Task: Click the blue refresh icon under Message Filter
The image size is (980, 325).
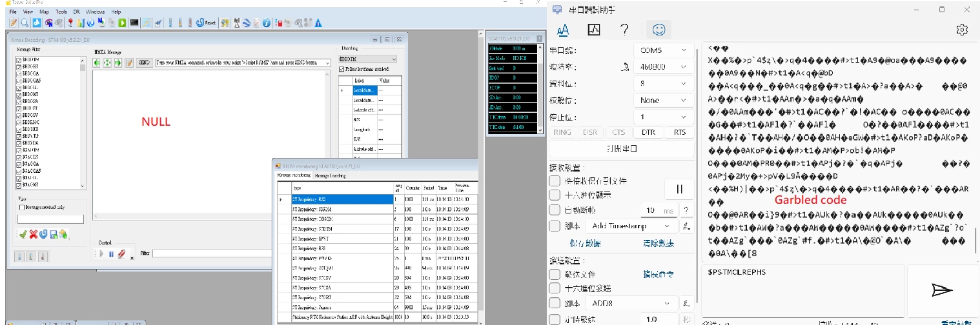Action: click(x=43, y=234)
